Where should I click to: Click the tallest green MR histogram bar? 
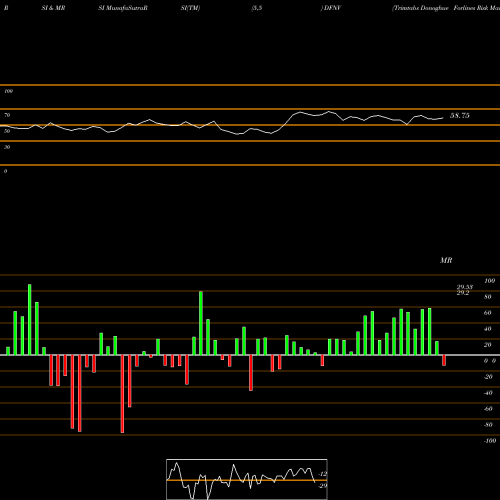click(30, 320)
